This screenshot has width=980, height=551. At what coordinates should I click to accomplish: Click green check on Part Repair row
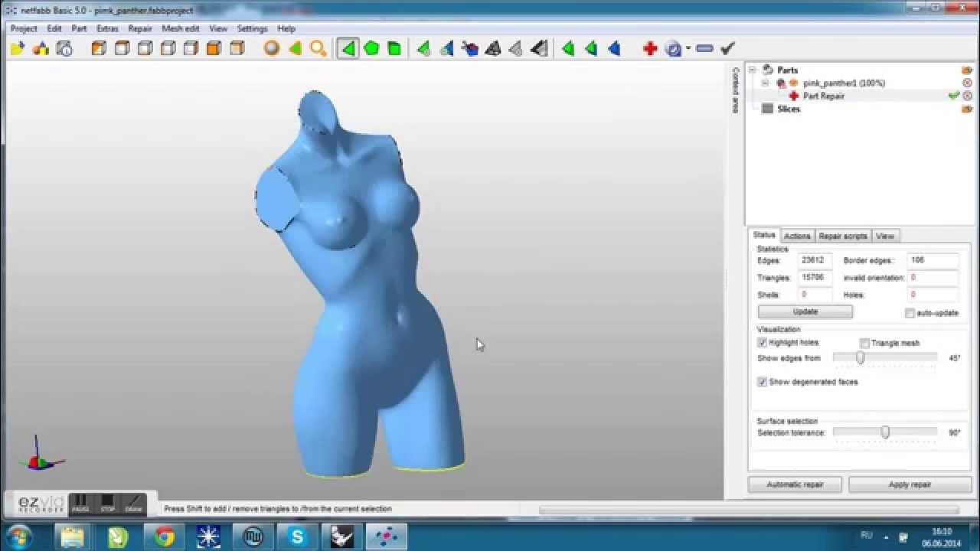tap(954, 96)
